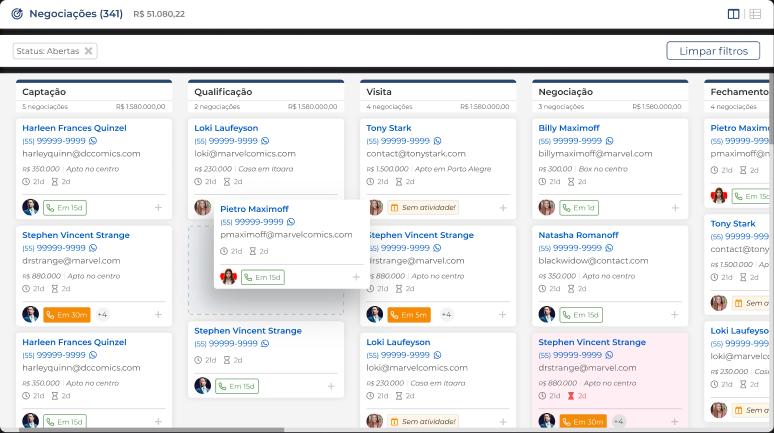The width and height of the screenshot is (774, 433).
Task: Open Tony Stark deal in Visita column
Action: click(x=388, y=128)
